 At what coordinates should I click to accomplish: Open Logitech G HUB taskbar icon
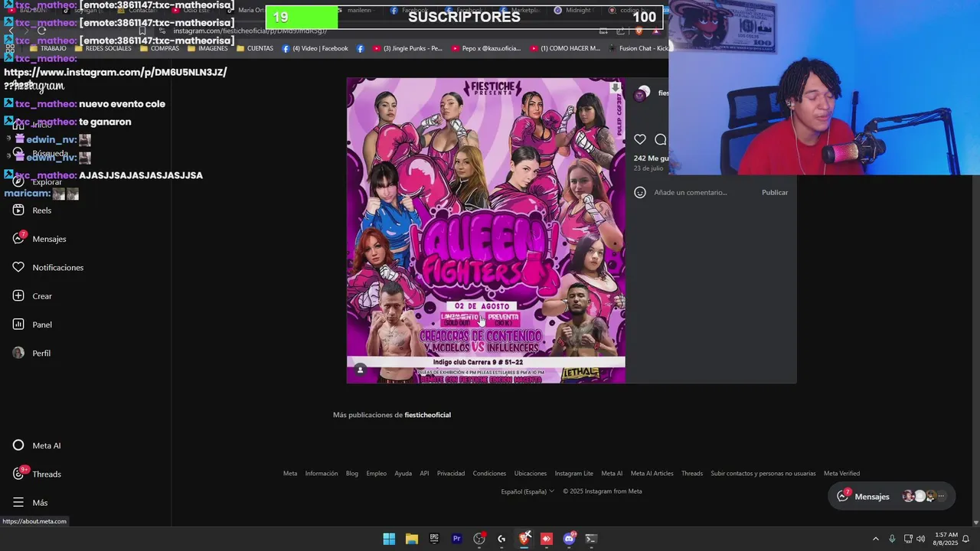(501, 539)
